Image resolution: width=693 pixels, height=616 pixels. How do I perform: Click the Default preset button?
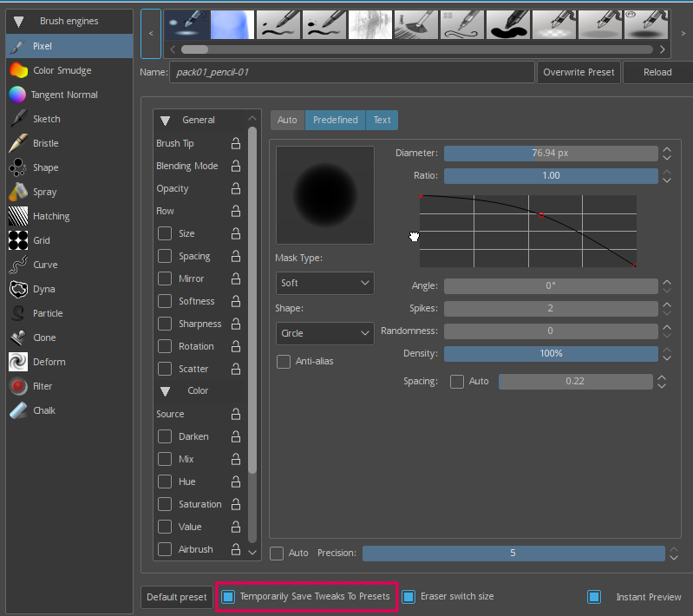click(x=177, y=597)
